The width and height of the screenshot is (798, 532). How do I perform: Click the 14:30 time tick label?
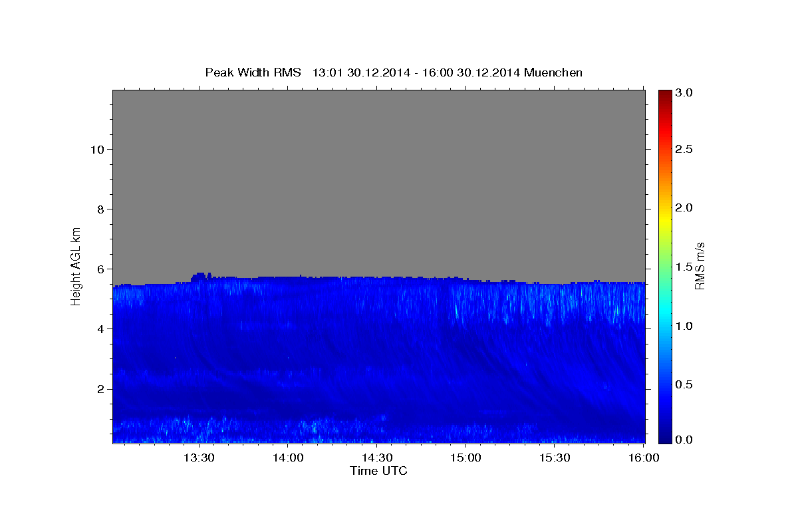pyautogui.click(x=377, y=458)
